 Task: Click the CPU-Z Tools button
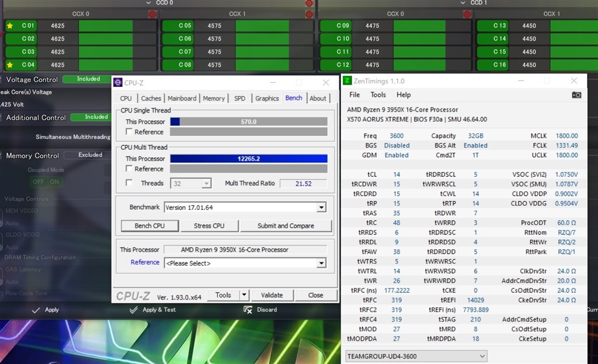[x=223, y=295]
